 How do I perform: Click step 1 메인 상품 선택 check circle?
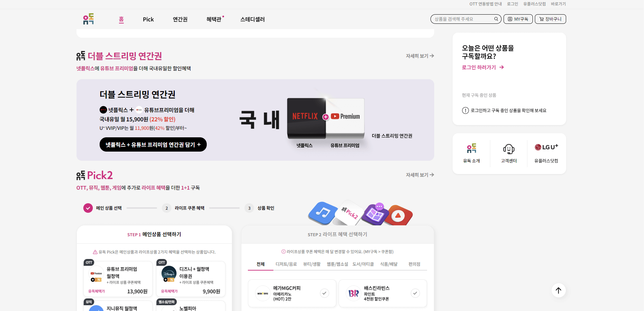point(88,208)
